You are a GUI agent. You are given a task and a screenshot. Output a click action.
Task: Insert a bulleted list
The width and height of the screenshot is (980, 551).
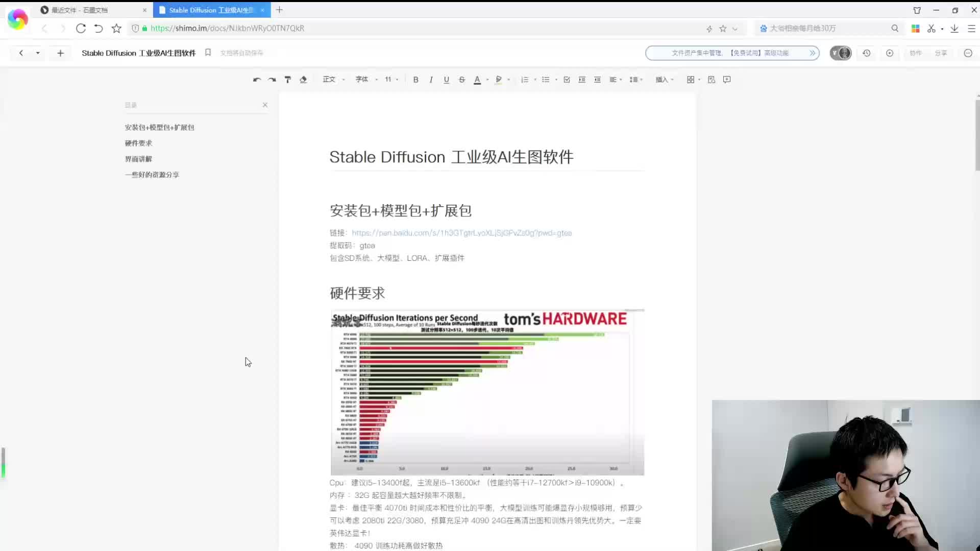(x=546, y=80)
